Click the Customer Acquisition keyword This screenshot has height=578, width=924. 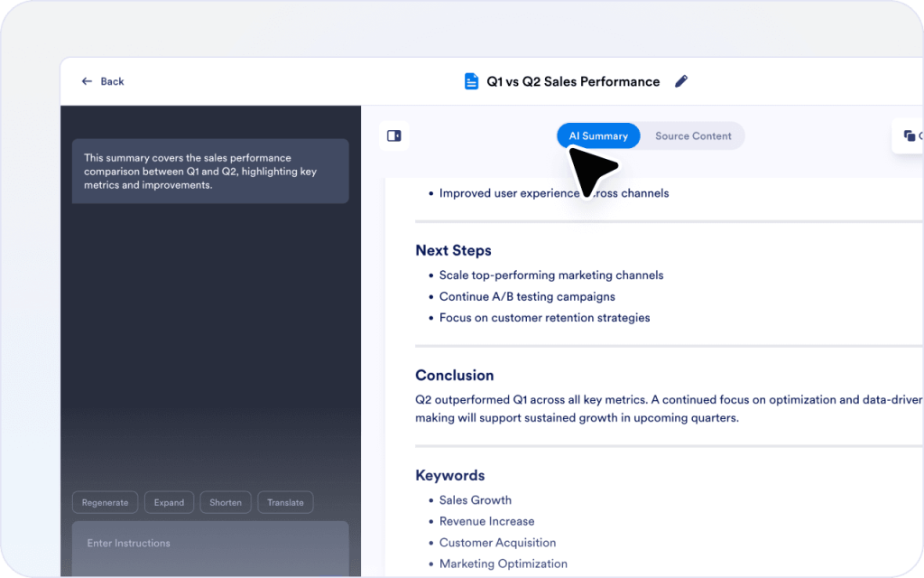498,542
